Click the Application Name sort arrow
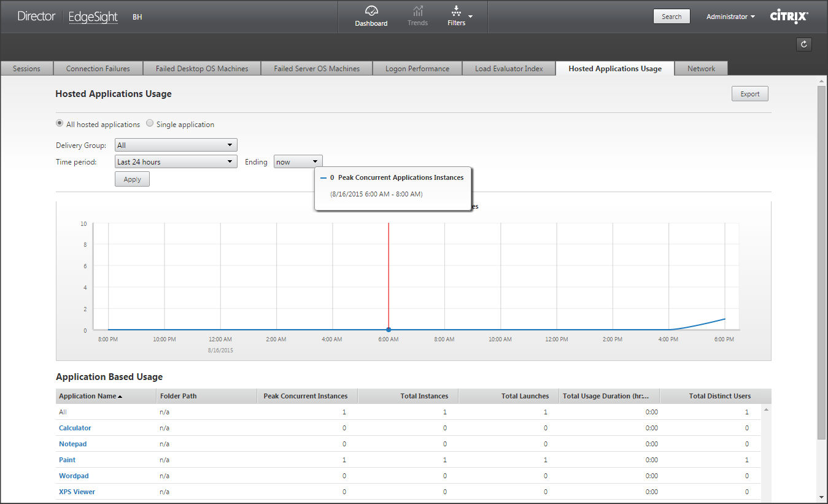The height and width of the screenshot is (504, 828). click(x=120, y=397)
